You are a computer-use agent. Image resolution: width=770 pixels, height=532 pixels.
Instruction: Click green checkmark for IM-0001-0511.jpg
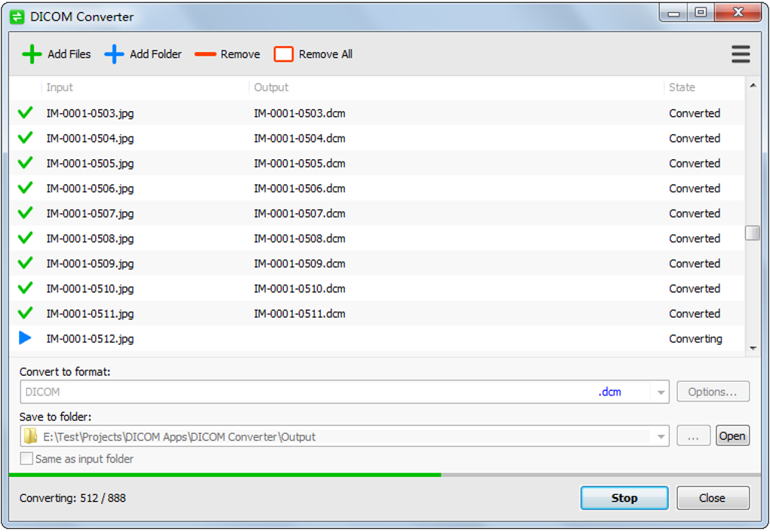[25, 312]
